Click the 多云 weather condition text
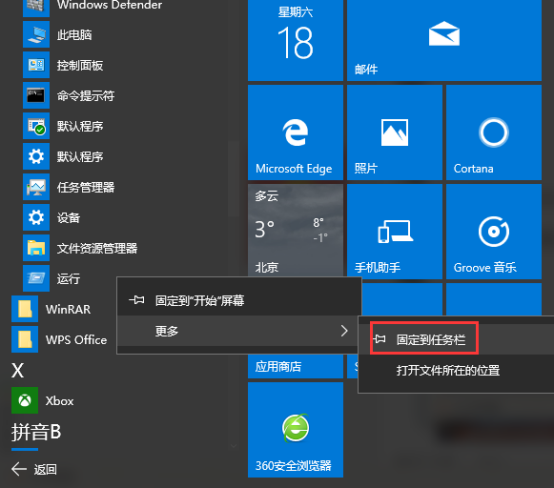 click(267, 195)
